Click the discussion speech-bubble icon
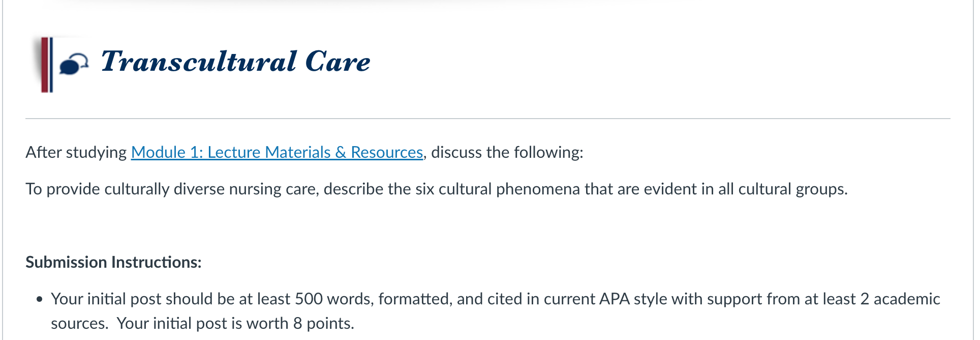The height and width of the screenshot is (340, 980). coord(74,64)
